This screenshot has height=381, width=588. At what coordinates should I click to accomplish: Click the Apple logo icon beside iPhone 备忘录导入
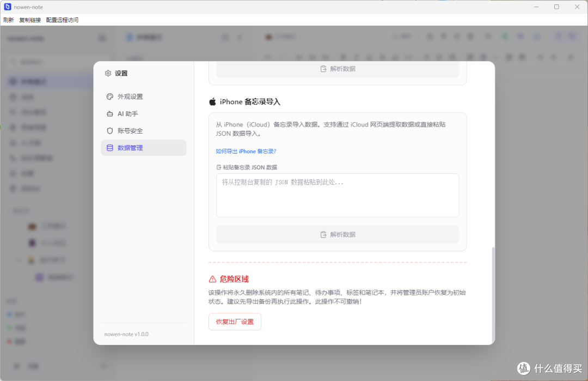point(213,102)
